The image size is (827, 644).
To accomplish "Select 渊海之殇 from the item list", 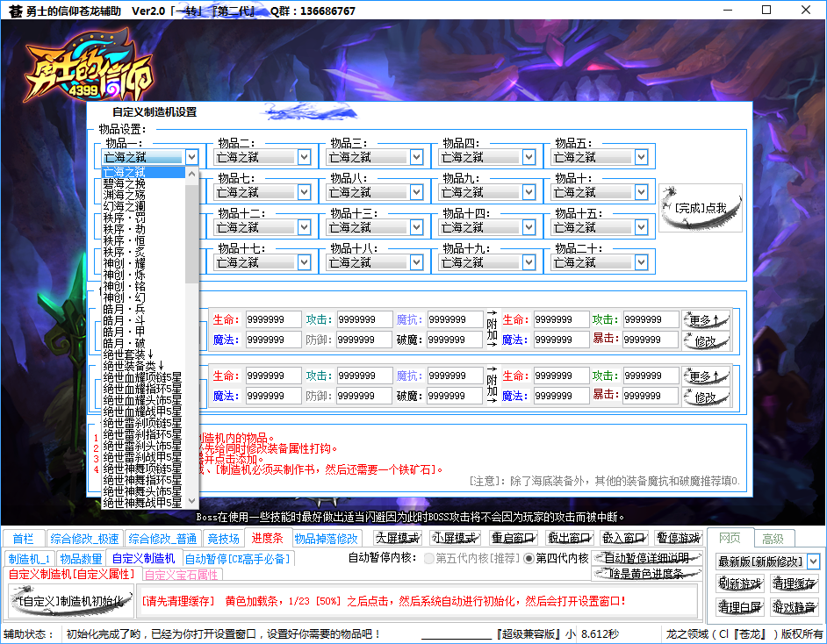I will pyautogui.click(x=143, y=195).
